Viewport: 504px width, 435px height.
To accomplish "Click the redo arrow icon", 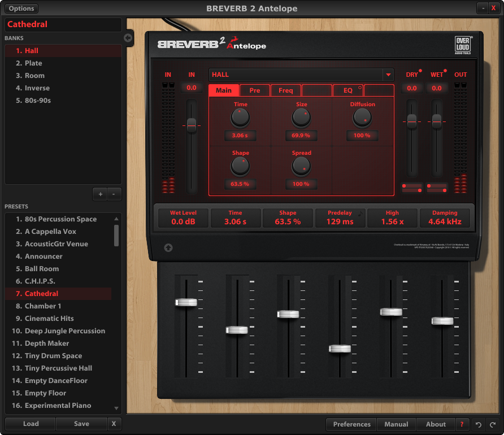I will click(493, 424).
